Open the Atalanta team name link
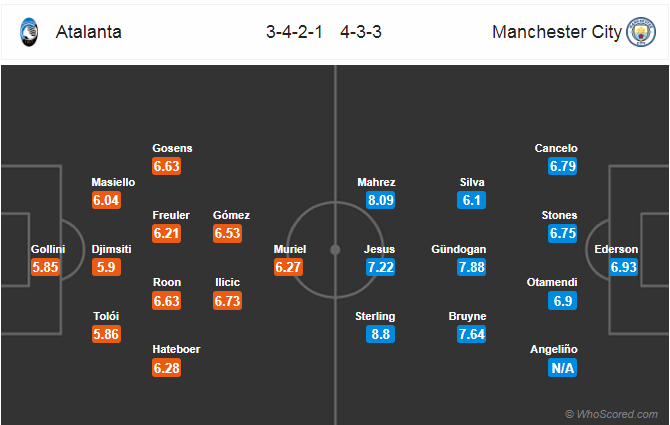670x425 pixels. click(x=88, y=32)
